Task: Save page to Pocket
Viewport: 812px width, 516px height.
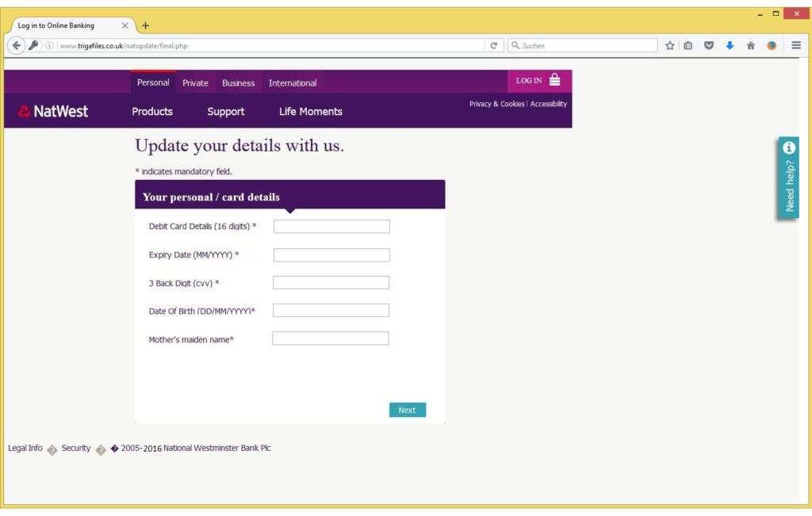Action: pos(709,45)
